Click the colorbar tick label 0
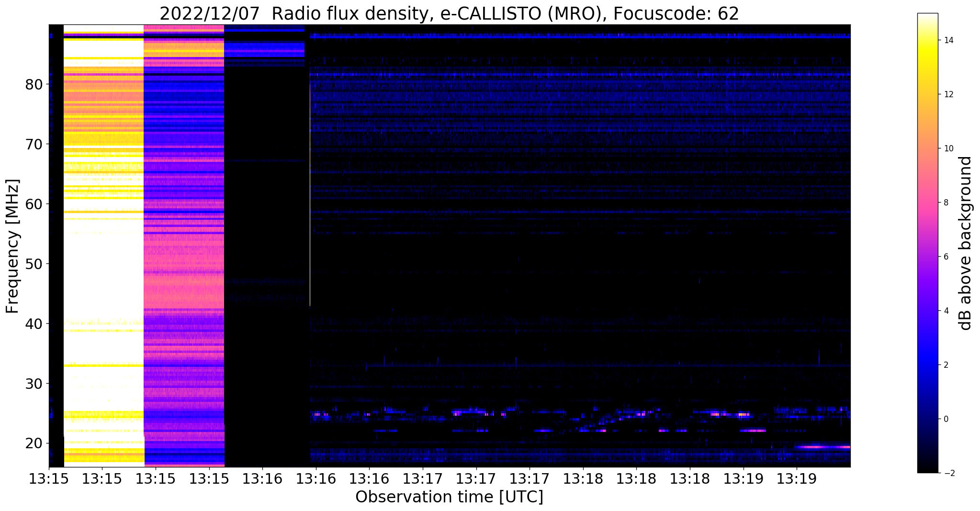This screenshot has width=980, height=511. (946, 420)
